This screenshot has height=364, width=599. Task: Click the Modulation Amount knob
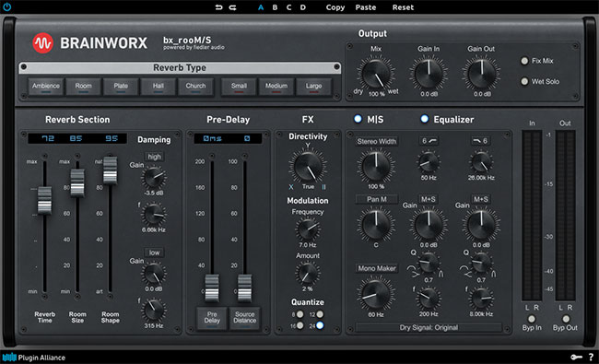click(308, 274)
